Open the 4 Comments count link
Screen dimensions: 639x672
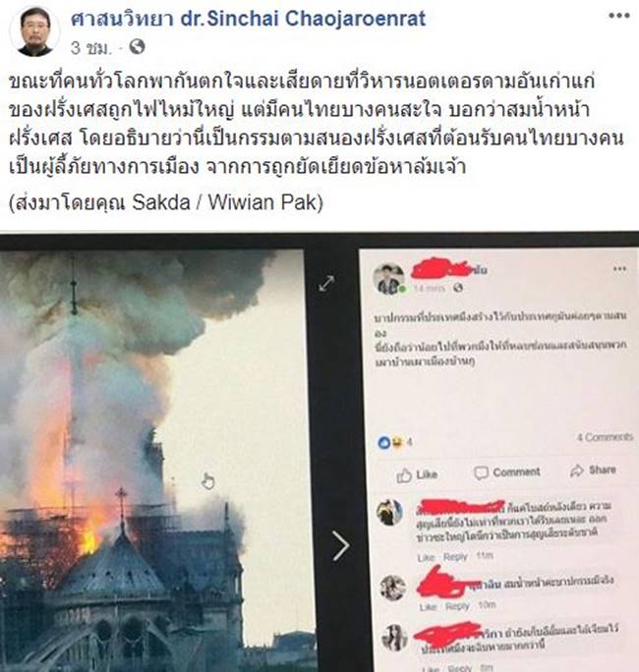(605, 437)
